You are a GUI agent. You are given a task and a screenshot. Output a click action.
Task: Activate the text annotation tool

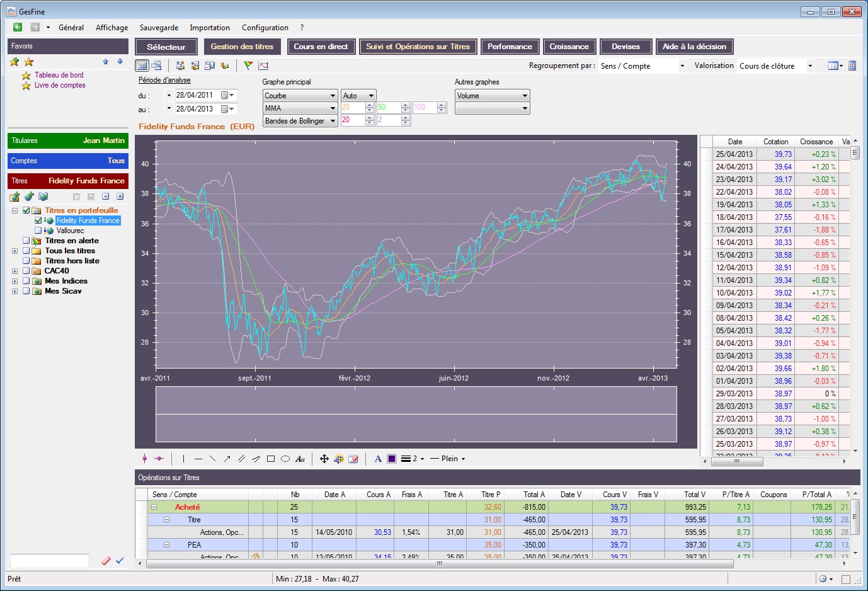[300, 459]
